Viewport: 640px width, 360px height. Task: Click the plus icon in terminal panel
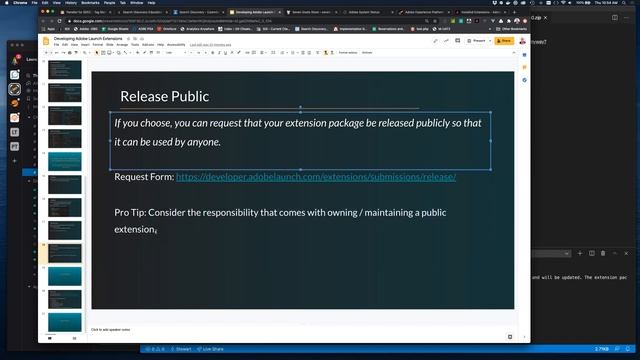(x=580, y=253)
